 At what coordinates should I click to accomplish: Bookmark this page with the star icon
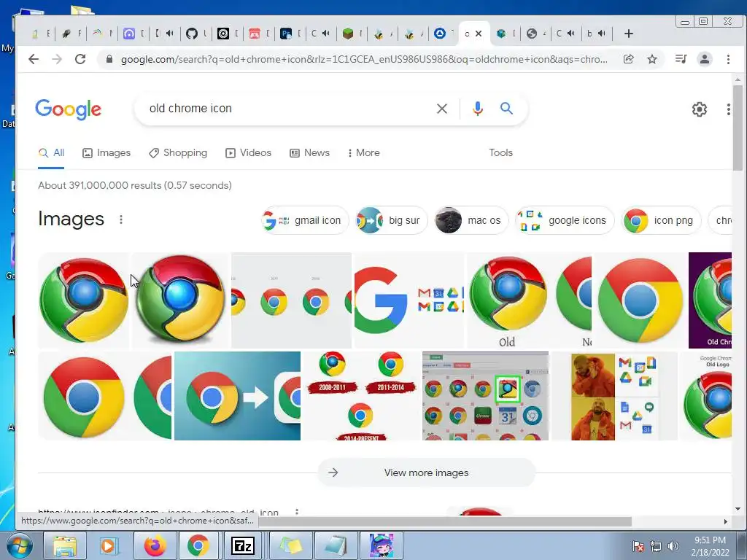652,59
